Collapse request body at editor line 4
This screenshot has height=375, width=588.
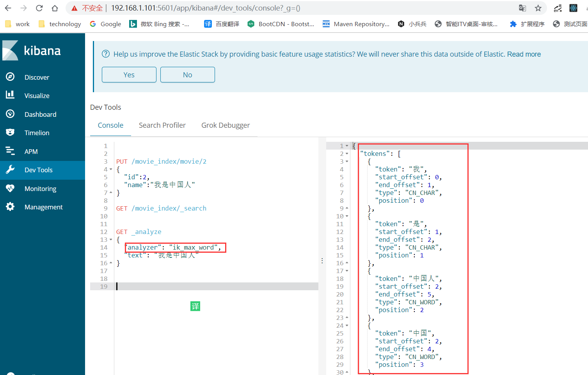[x=111, y=170]
